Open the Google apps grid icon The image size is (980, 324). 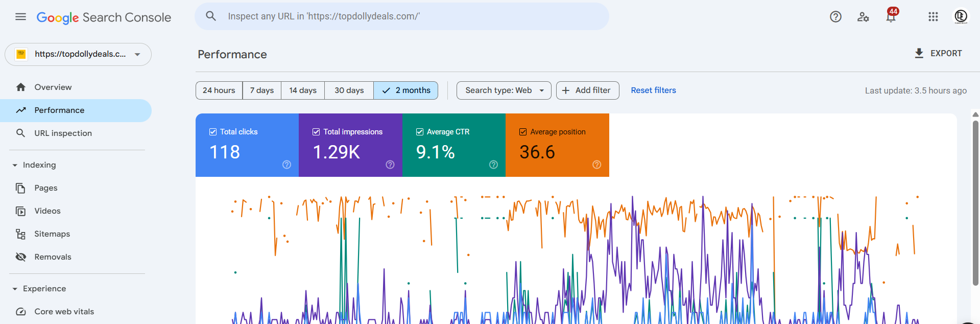click(933, 17)
